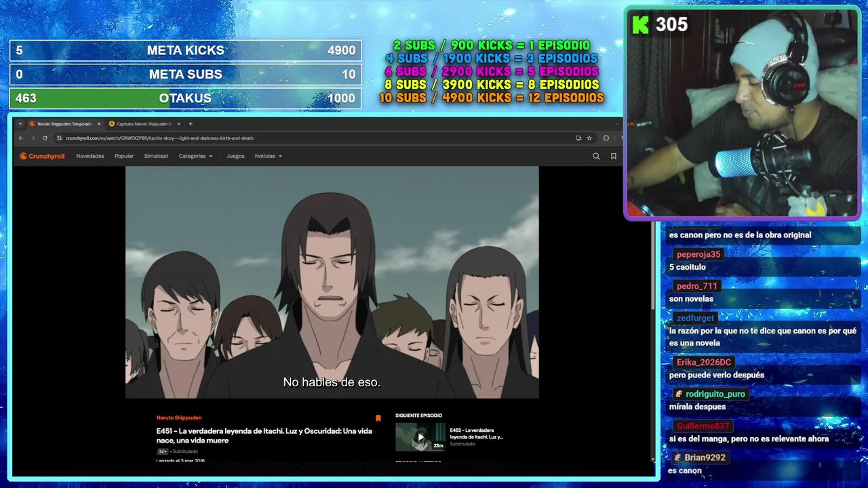Click the 14+ rating badge
The image size is (868, 488).
[162, 451]
